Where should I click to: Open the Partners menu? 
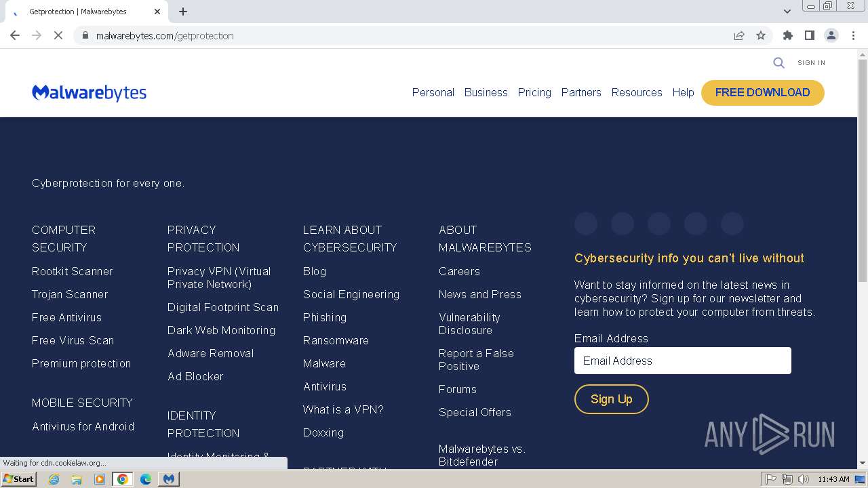581,92
